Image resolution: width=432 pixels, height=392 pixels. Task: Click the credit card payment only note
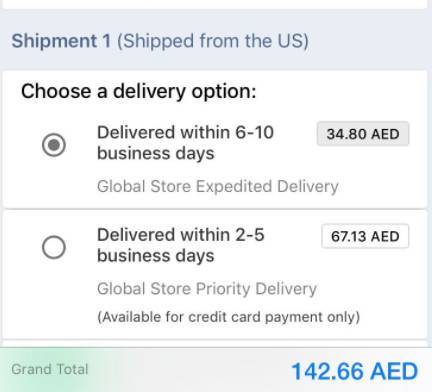[x=228, y=317]
